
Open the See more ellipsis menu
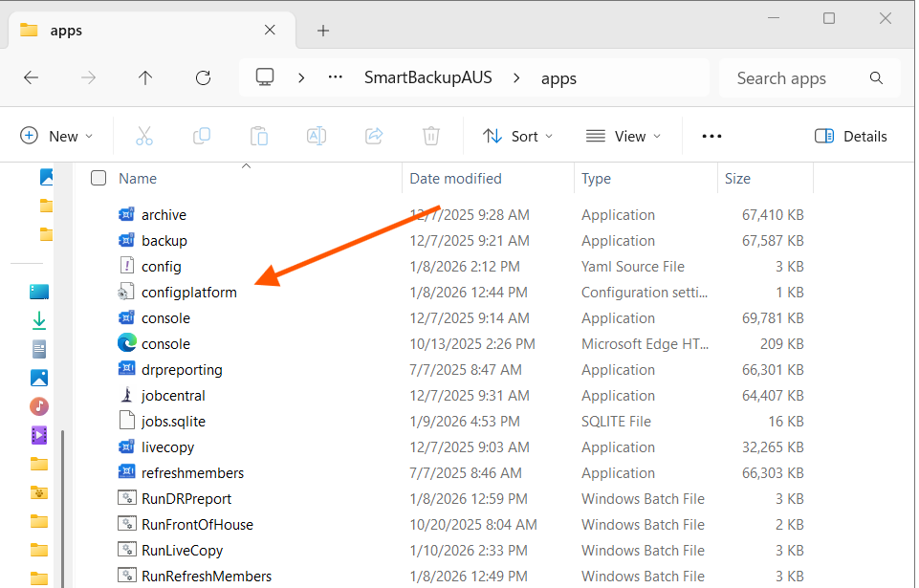(711, 136)
